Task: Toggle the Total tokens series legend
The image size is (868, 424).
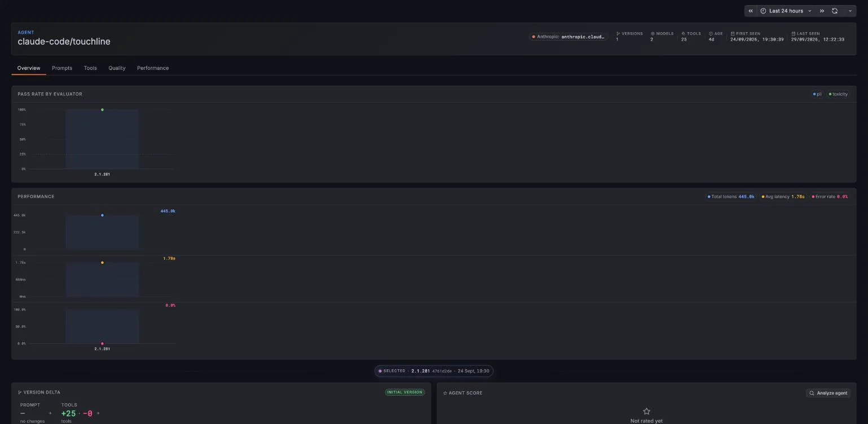Action: [731, 197]
